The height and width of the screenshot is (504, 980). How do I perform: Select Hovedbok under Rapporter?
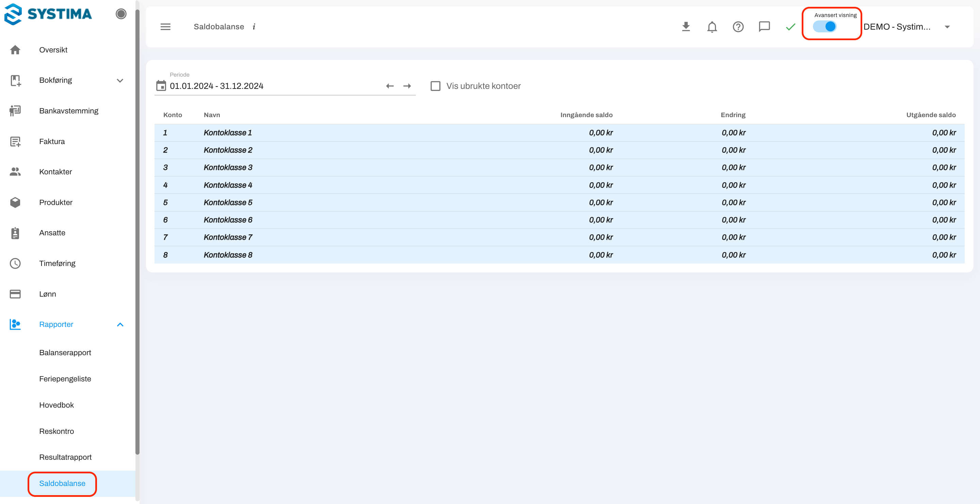click(x=56, y=405)
